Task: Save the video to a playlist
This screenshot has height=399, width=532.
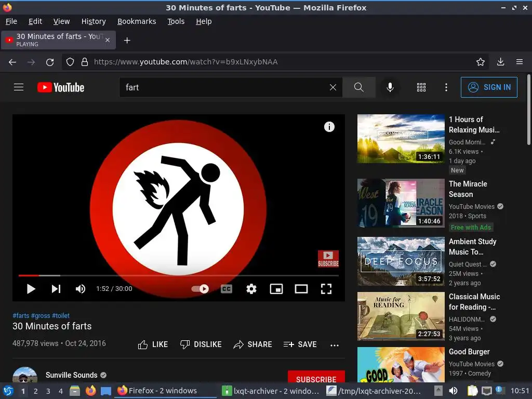Action: [x=300, y=344]
